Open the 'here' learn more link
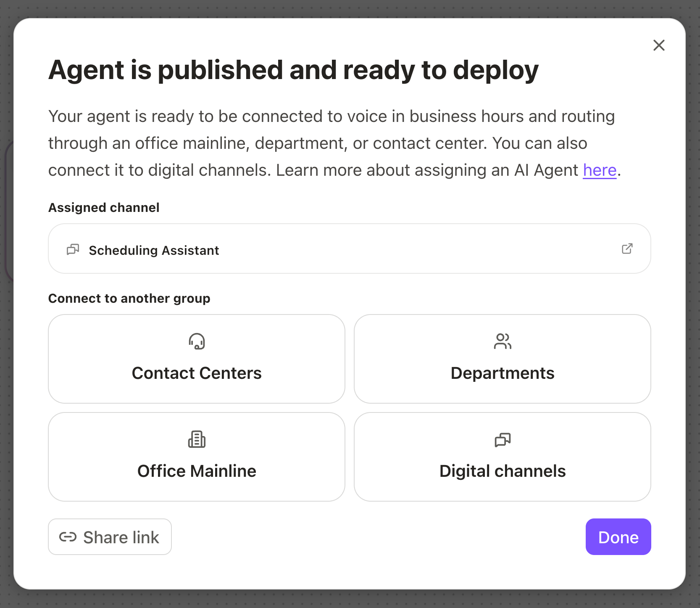This screenshot has width=700, height=608. click(600, 170)
